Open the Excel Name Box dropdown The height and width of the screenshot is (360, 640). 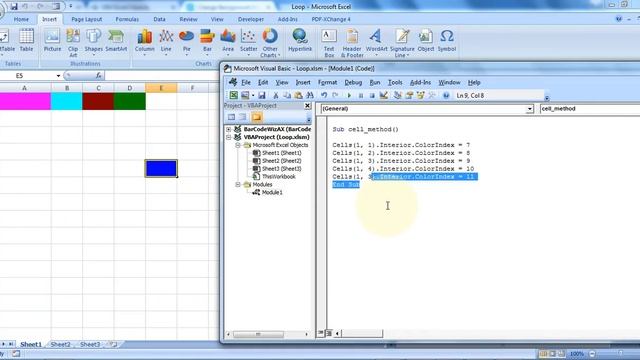58,76
